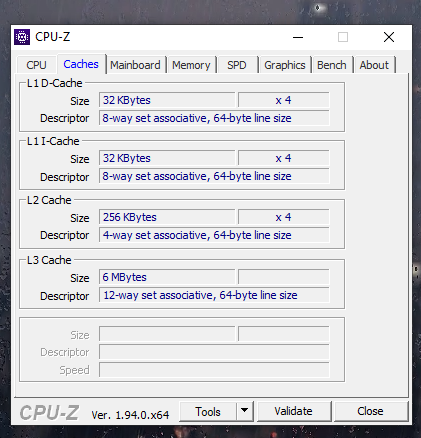Viewport: 421px width, 438px height.
Task: Click the CPU-Z app icon in title bar
Action: tap(22, 37)
